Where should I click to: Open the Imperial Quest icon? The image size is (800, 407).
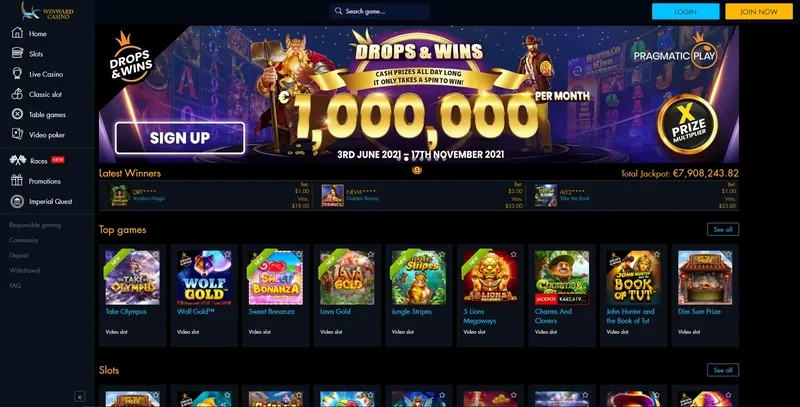click(17, 201)
